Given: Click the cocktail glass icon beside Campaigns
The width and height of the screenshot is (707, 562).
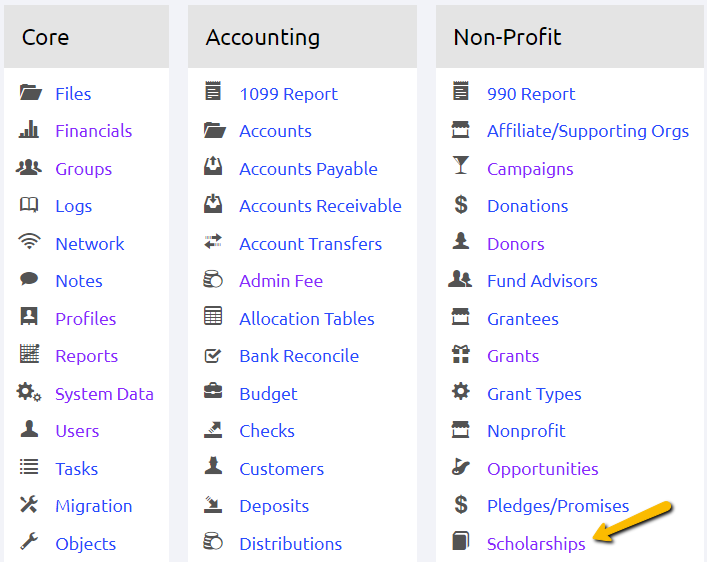Looking at the screenshot, I should 461,168.
